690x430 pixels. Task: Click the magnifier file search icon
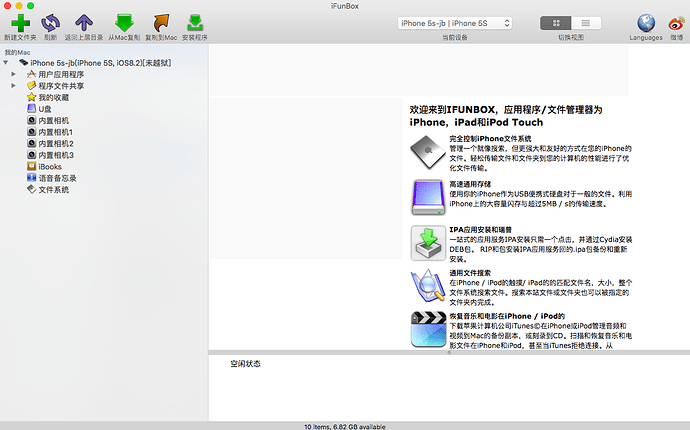pos(428,286)
